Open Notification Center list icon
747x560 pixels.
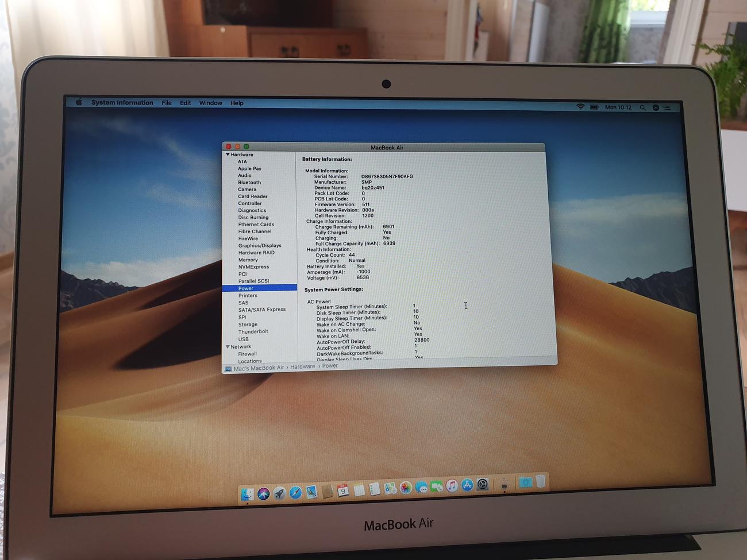[667, 107]
